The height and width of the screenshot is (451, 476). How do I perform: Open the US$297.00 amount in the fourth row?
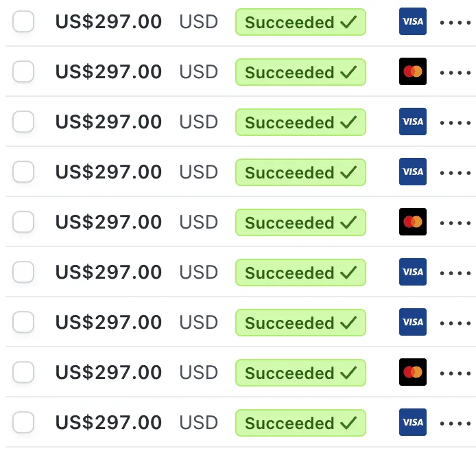pos(108,172)
